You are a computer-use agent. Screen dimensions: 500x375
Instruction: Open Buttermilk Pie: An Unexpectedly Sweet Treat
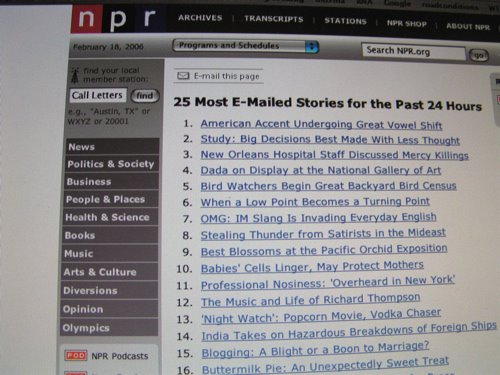(x=325, y=365)
